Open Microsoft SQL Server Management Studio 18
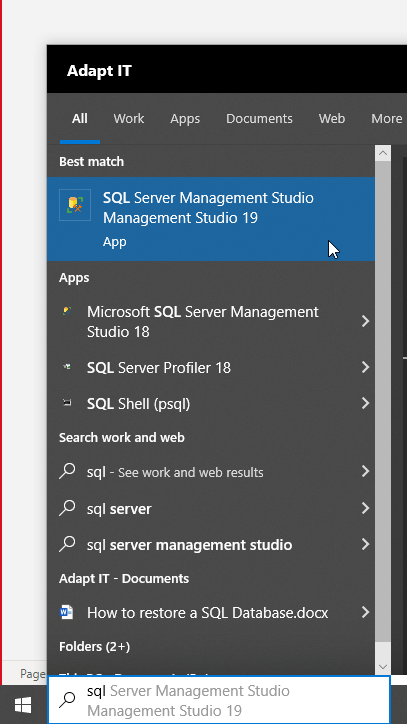Screen dimensions: 407x724 [x=211, y=322]
